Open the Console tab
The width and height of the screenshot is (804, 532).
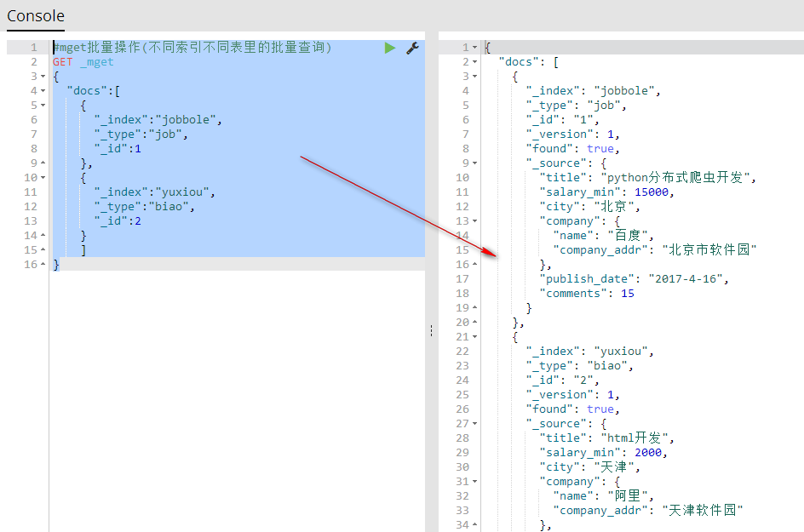(x=36, y=16)
